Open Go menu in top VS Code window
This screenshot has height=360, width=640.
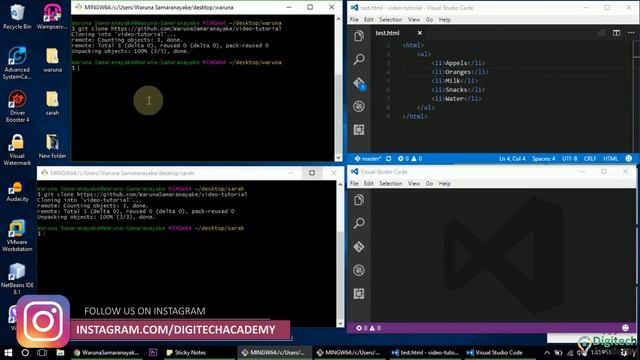(429, 20)
